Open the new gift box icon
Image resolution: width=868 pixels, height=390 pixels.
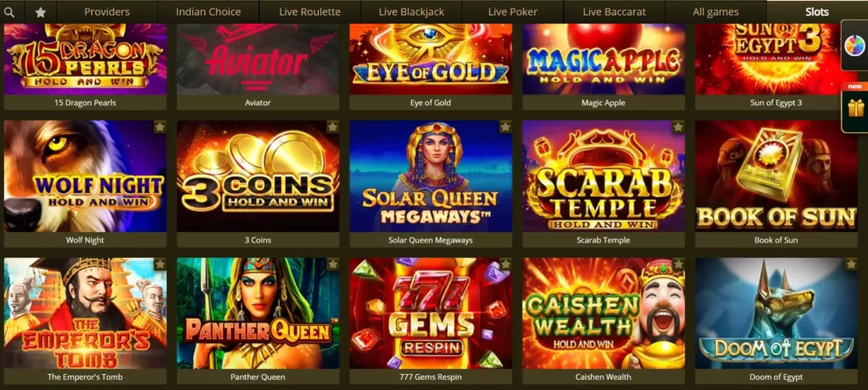(x=856, y=107)
